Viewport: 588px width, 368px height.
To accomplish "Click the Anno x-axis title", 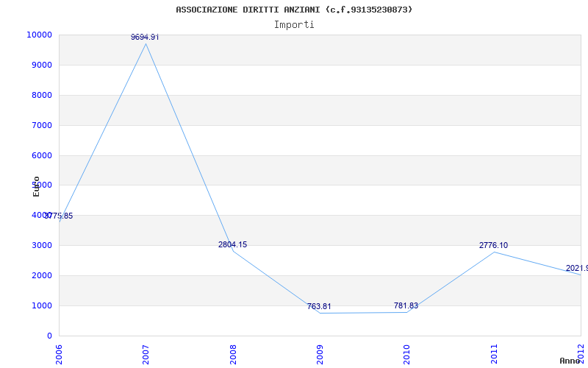I will point(570,361).
